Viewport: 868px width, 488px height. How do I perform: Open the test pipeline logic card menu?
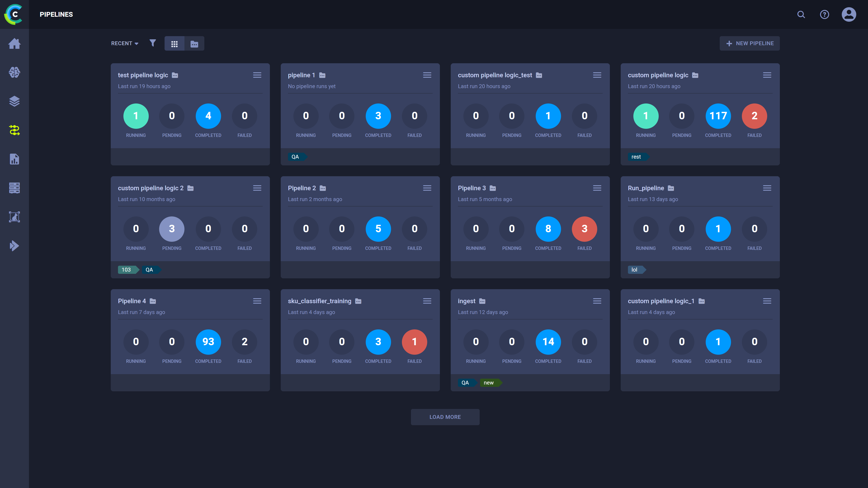coord(257,75)
